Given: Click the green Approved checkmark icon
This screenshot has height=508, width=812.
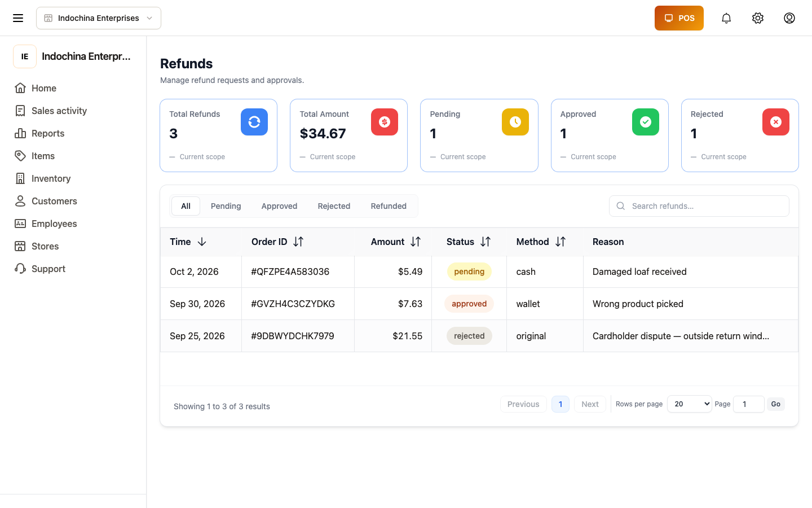Looking at the screenshot, I should coord(646,122).
